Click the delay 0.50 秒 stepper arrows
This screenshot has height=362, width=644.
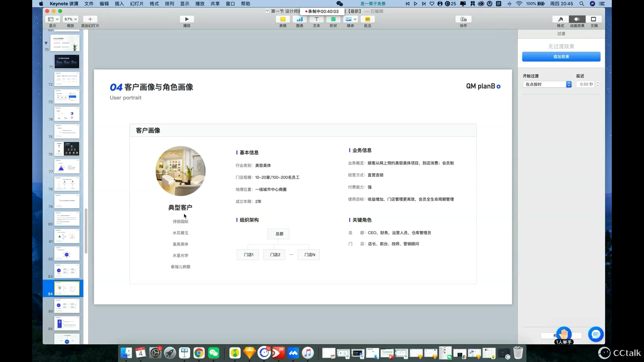[598, 84]
